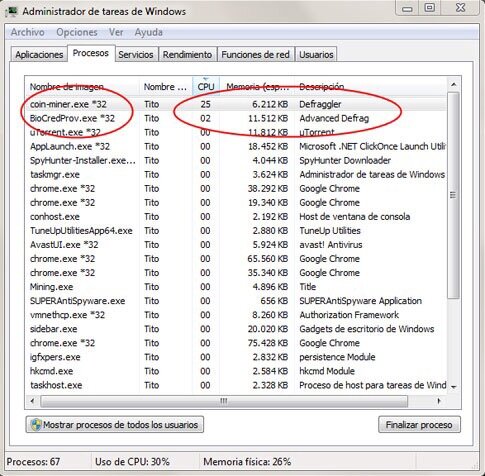This screenshot has height=476, width=485.
Task: Click the avast! Antivirus description
Action: coord(331,245)
